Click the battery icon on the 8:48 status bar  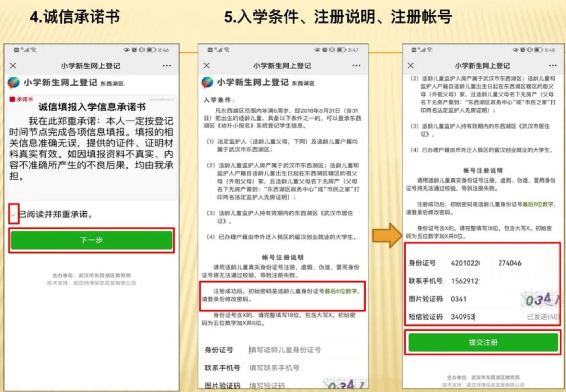click(538, 50)
